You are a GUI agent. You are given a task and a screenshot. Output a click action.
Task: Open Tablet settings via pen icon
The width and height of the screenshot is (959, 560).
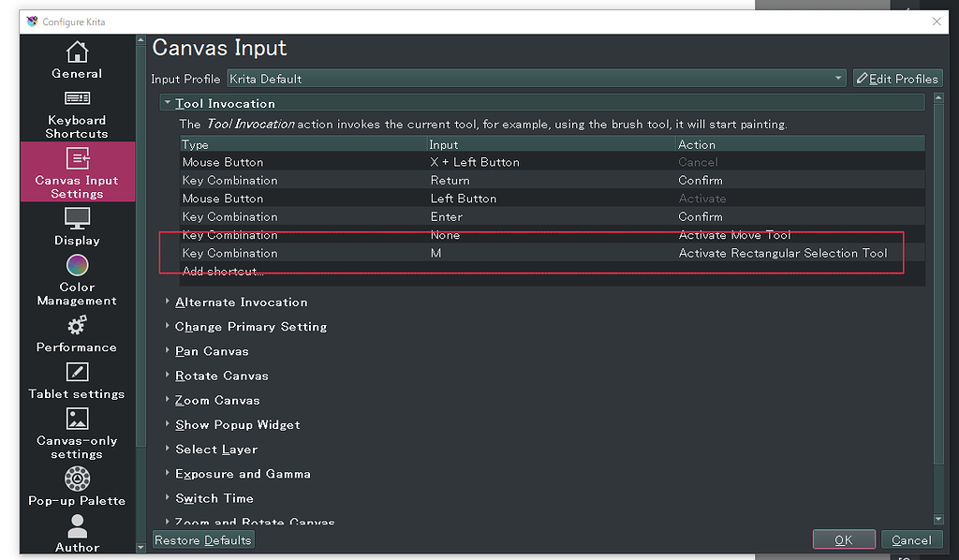pos(77,372)
